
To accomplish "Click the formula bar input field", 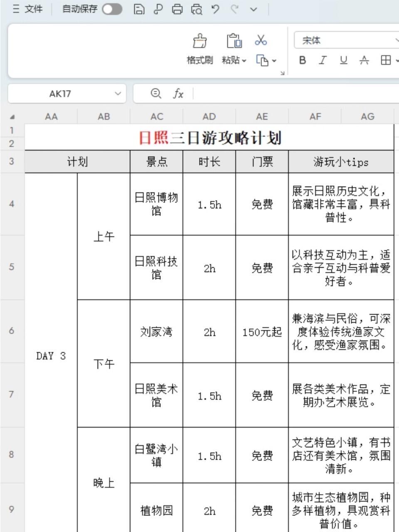I will pos(296,94).
